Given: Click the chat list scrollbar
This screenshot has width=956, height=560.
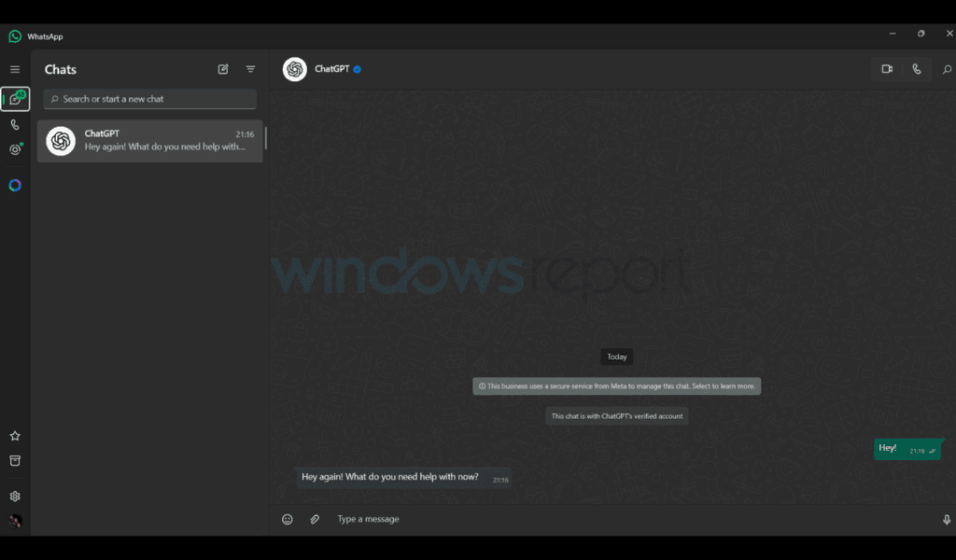Looking at the screenshot, I should 266,138.
